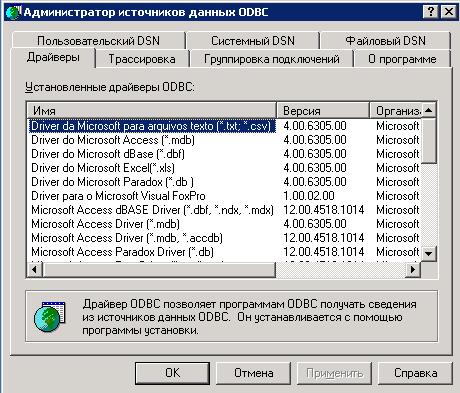Viewport: 460px width, 393px height.
Task: Close the ODBC administrator dialog
Action: pos(449,12)
